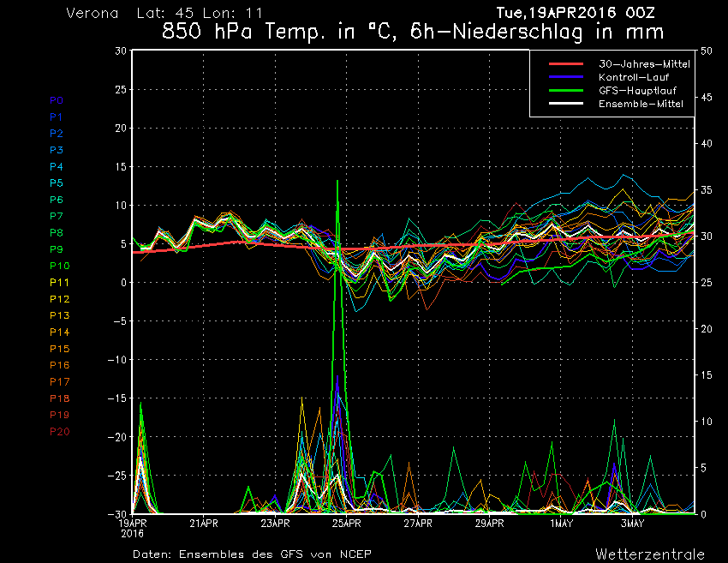Screen dimensions: 728x563
Task: Pick the P18 member label
Action: [x=59, y=398]
